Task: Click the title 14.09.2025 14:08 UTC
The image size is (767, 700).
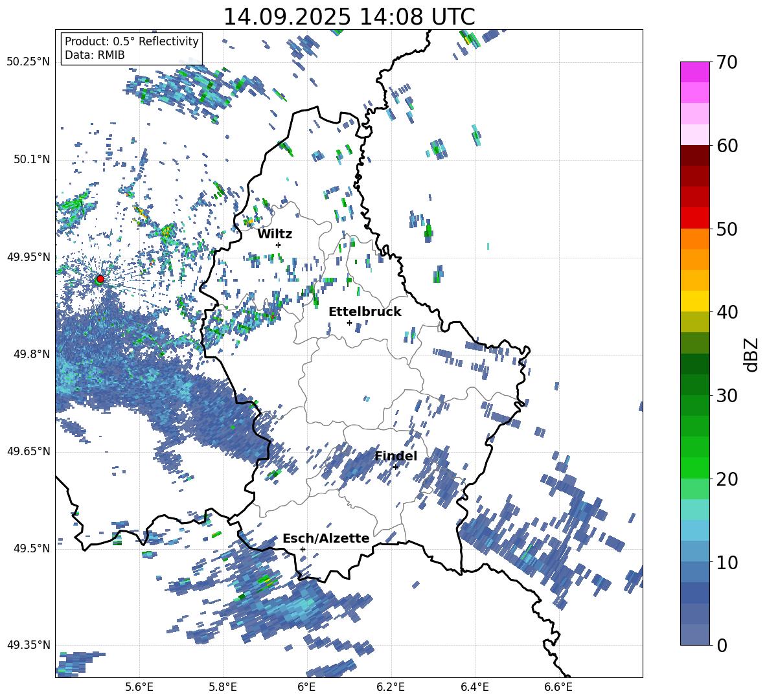Action: (349, 17)
